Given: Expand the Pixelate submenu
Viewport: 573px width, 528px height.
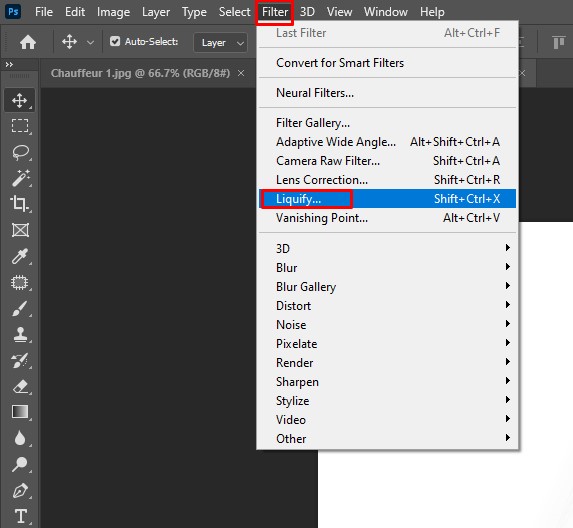Looking at the screenshot, I should (x=387, y=343).
